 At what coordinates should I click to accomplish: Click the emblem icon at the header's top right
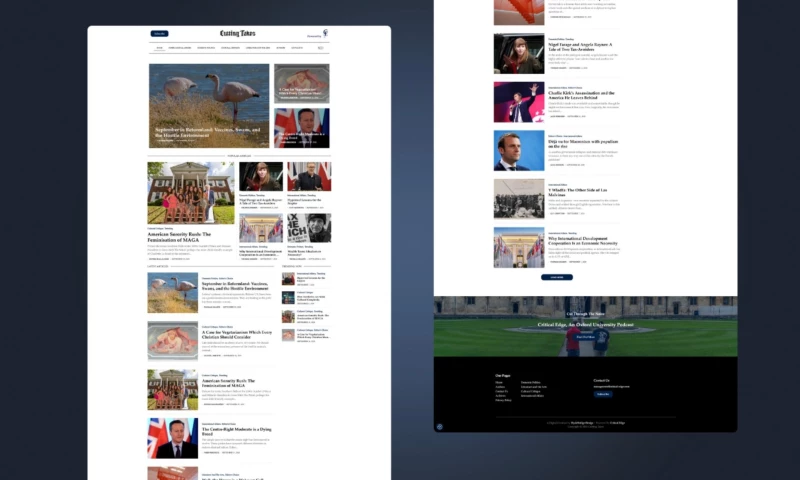click(326, 35)
